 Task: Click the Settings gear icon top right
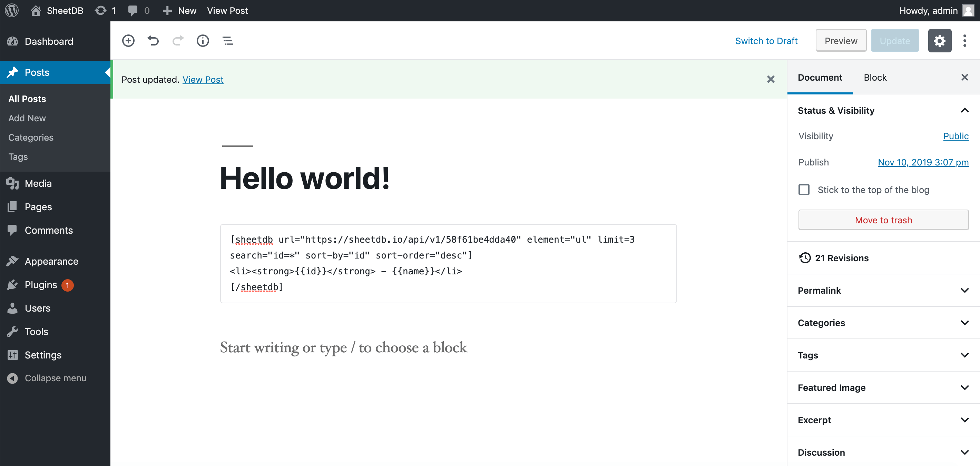pyautogui.click(x=940, y=41)
